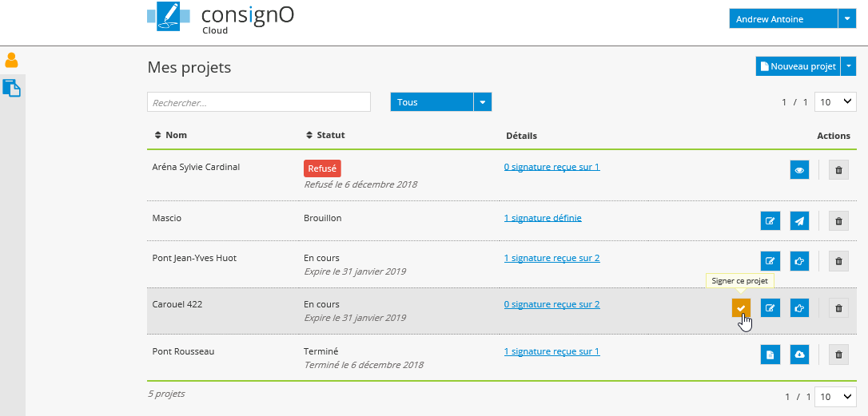This screenshot has width=868, height=416.
Task: Delete the Pont Jean-Yves Huot project
Action: [838, 260]
